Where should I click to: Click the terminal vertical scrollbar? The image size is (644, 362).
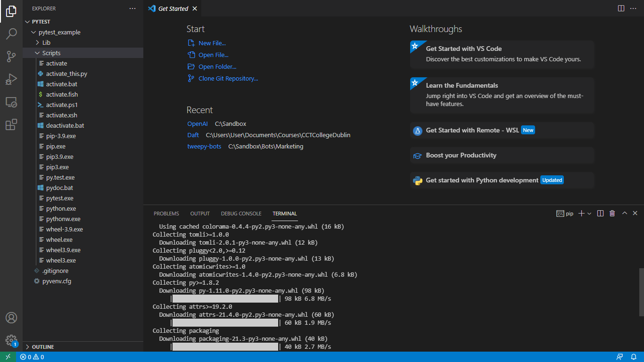[x=641, y=292]
